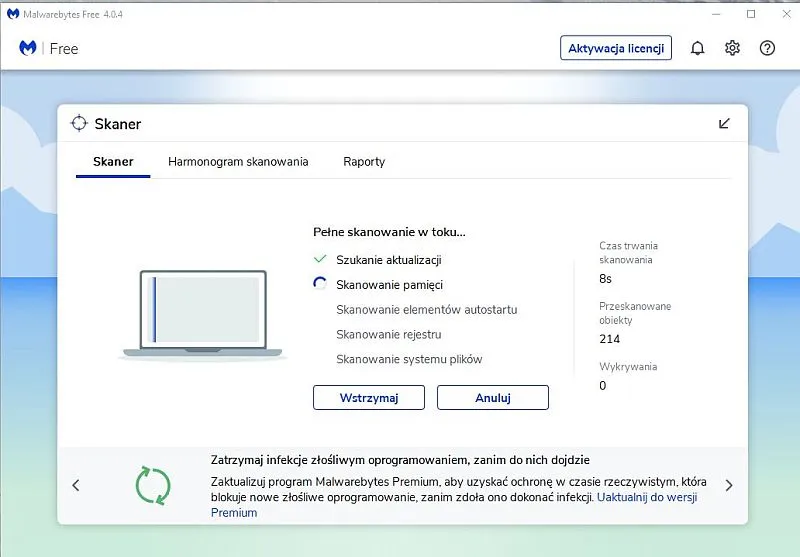The height and width of the screenshot is (557, 800).
Task: Click the Pełne skanowanie w toku heading
Action: [389, 232]
